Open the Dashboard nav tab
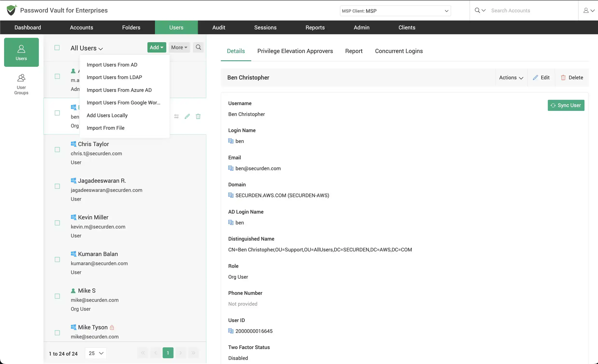The image size is (598, 364). [28, 27]
